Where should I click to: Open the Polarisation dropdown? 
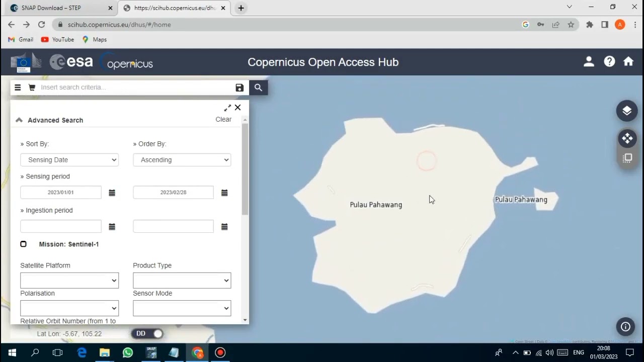[69, 308]
